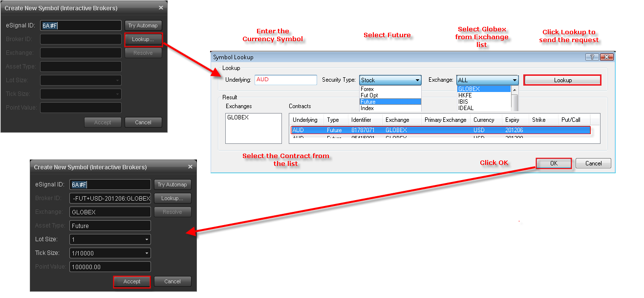Open the Security Type dropdown showing Stock
Viewport: 644px width, 298px height.
[x=390, y=80]
